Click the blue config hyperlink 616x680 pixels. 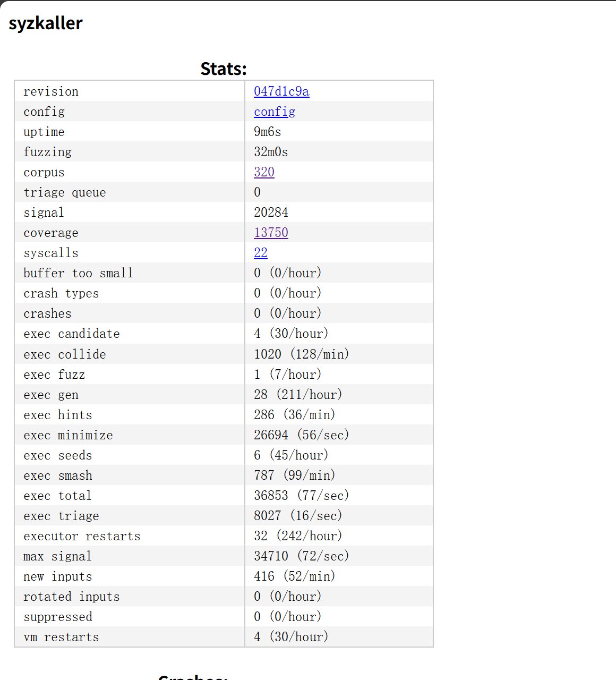pyautogui.click(x=274, y=112)
